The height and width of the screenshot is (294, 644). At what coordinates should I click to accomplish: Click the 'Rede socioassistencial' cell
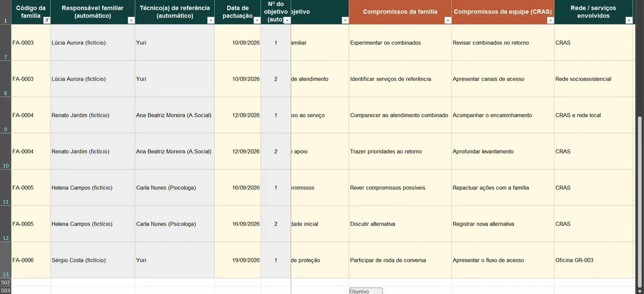pos(594,79)
